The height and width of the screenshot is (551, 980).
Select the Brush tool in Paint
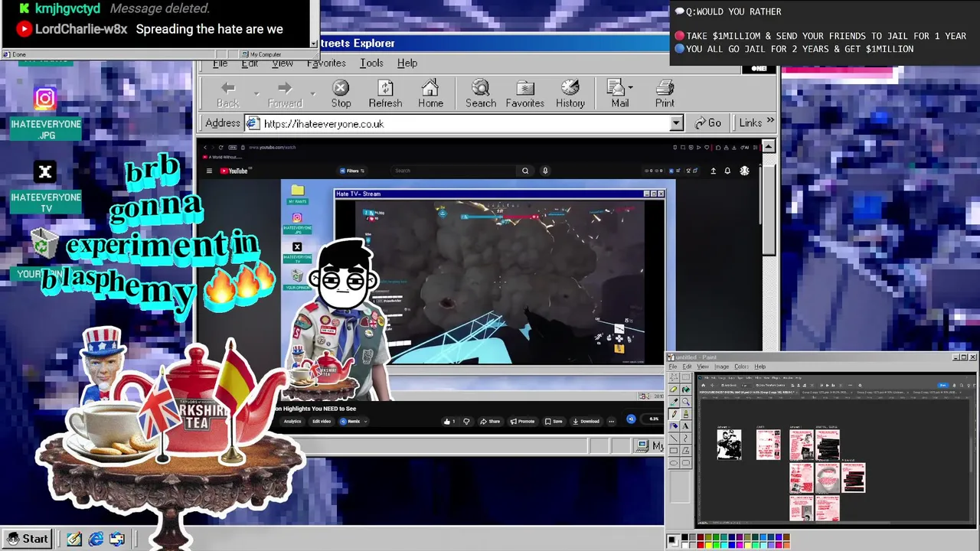[686, 414]
